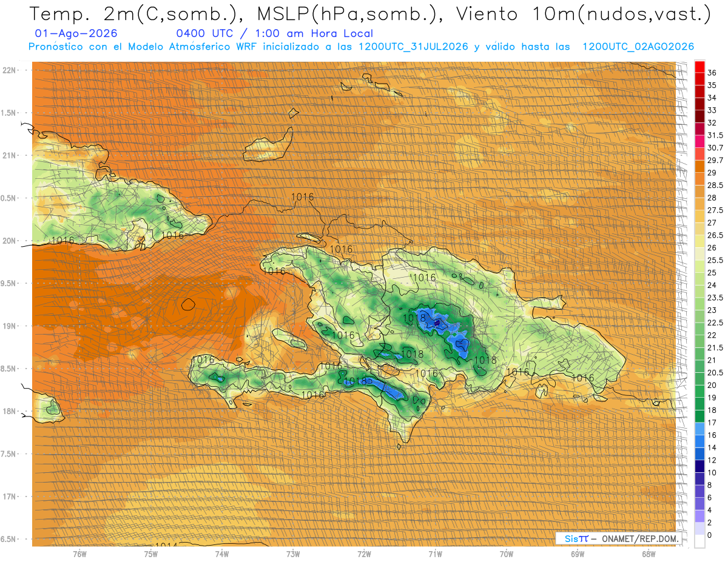Click the '20.5' legend value

click(715, 373)
